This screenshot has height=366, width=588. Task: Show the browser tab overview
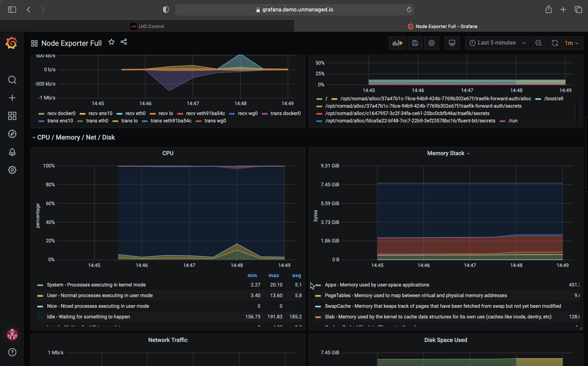pos(578,10)
